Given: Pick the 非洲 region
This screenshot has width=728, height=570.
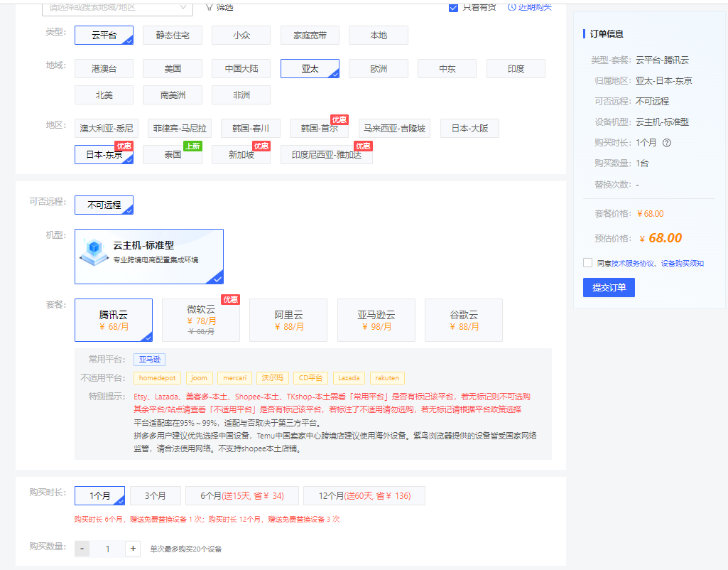Looking at the screenshot, I should point(241,95).
